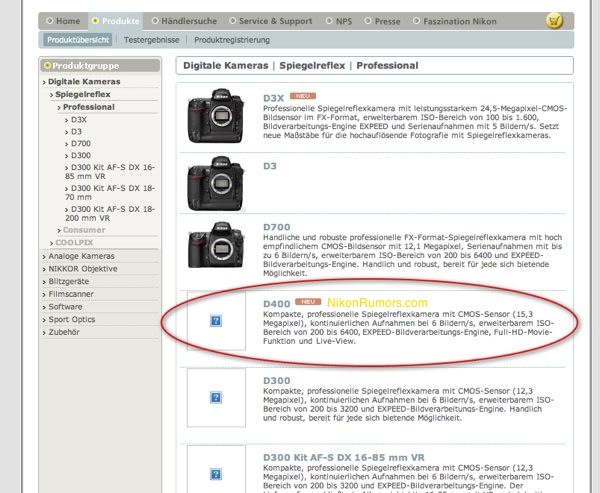Screen dimensions: 600x493
Task: Open the Home menu item
Action: point(64,21)
